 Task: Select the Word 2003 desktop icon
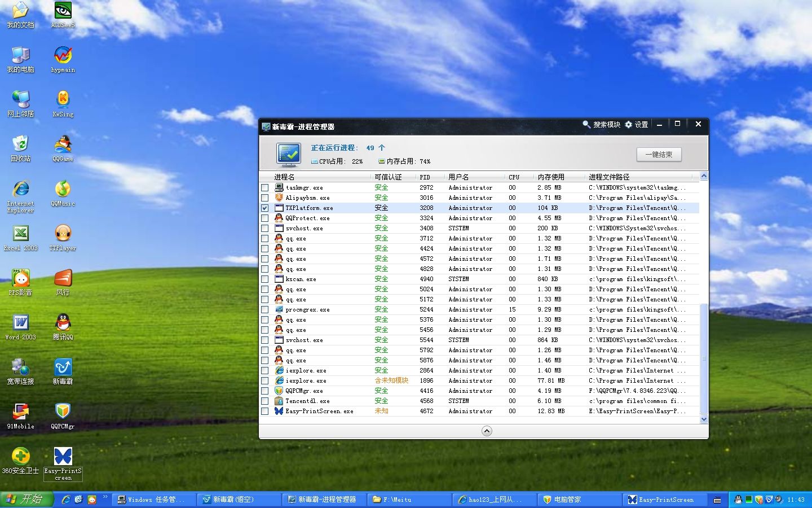[20, 327]
